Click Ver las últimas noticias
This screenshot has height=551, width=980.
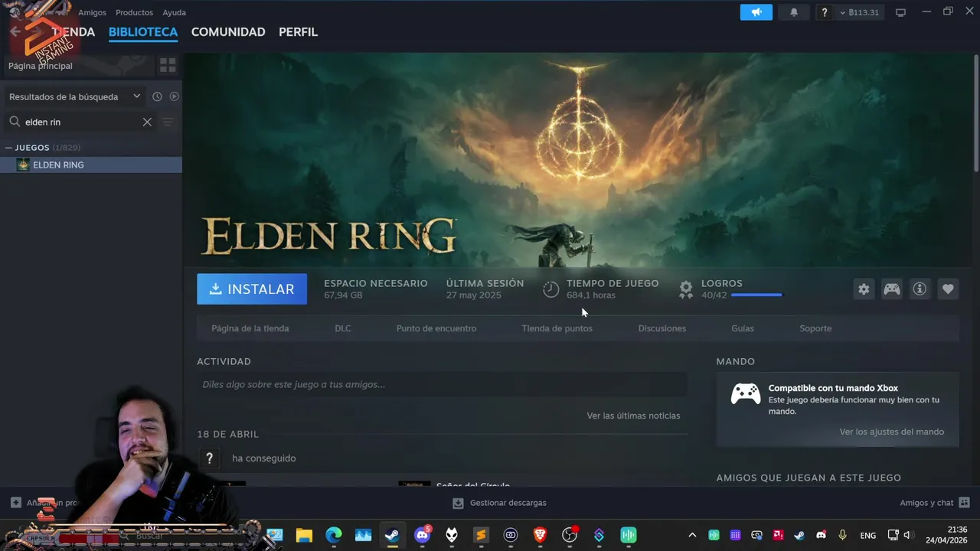coord(633,416)
